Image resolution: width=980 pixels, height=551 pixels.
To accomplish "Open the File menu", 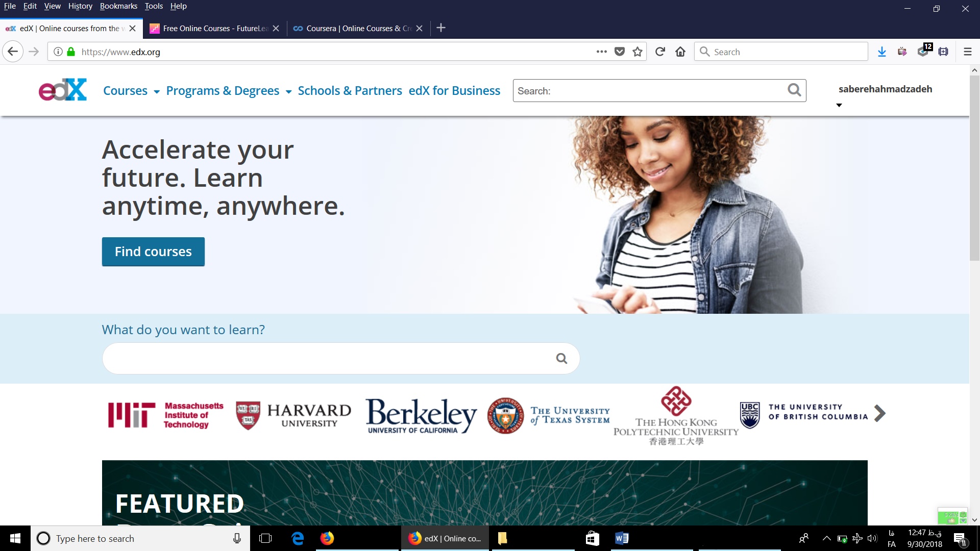I will coord(10,6).
